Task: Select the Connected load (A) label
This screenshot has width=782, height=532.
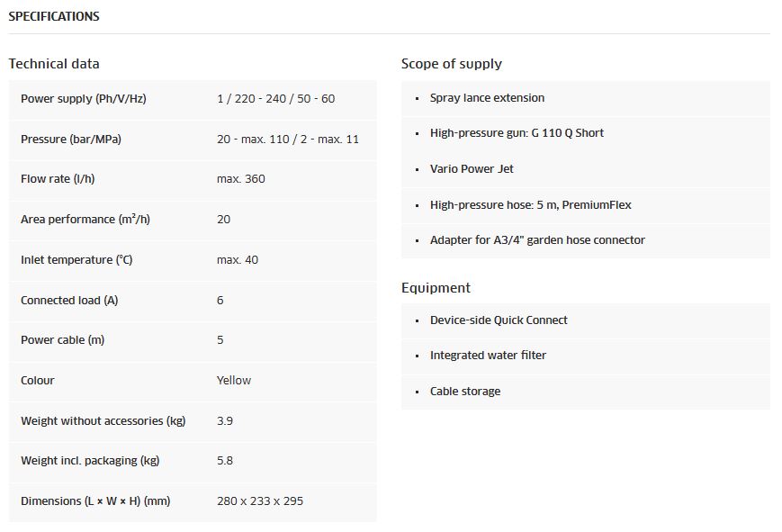Action: (69, 301)
